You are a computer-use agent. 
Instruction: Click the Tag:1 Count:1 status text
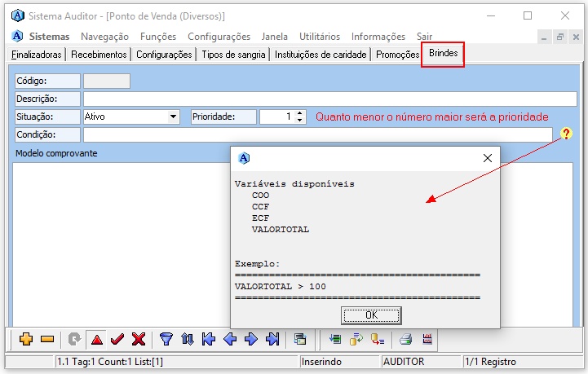coord(109,362)
